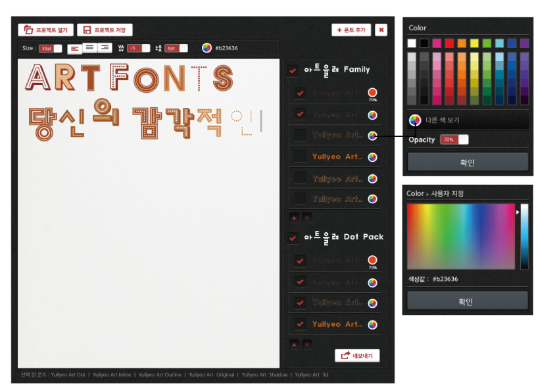Select center text alignment
The height and width of the screenshot is (392, 538).
point(89,48)
